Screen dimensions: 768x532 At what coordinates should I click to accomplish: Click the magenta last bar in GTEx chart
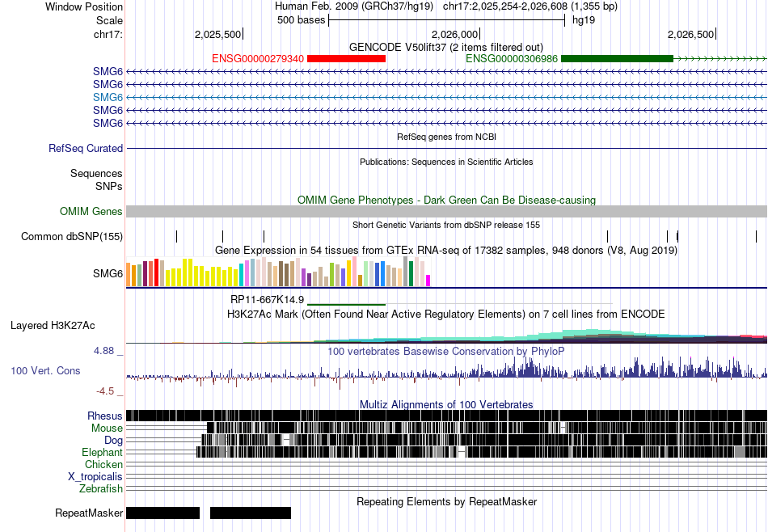point(428,281)
